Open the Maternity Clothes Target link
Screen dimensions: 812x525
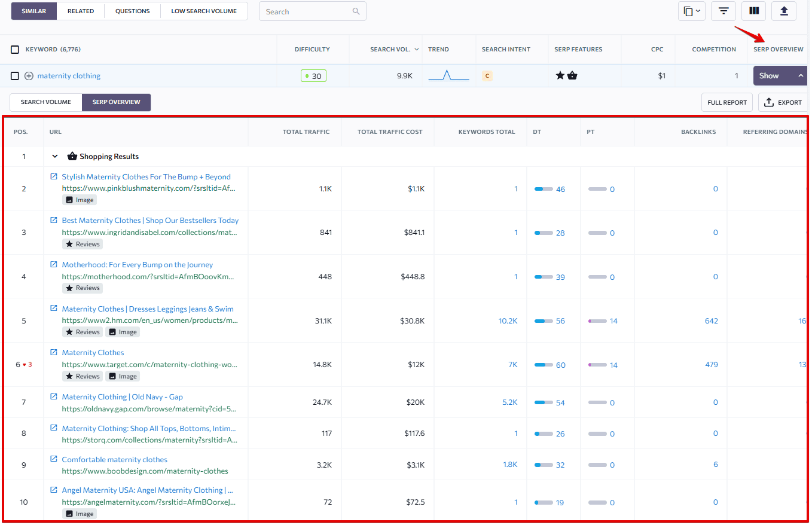93,352
